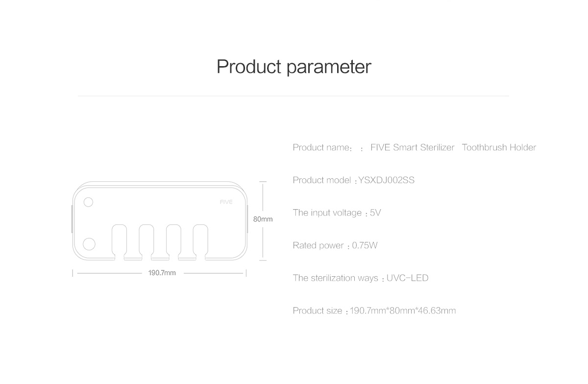
Task: Click the third toothbrush slot in the diagram
Action: click(x=173, y=241)
